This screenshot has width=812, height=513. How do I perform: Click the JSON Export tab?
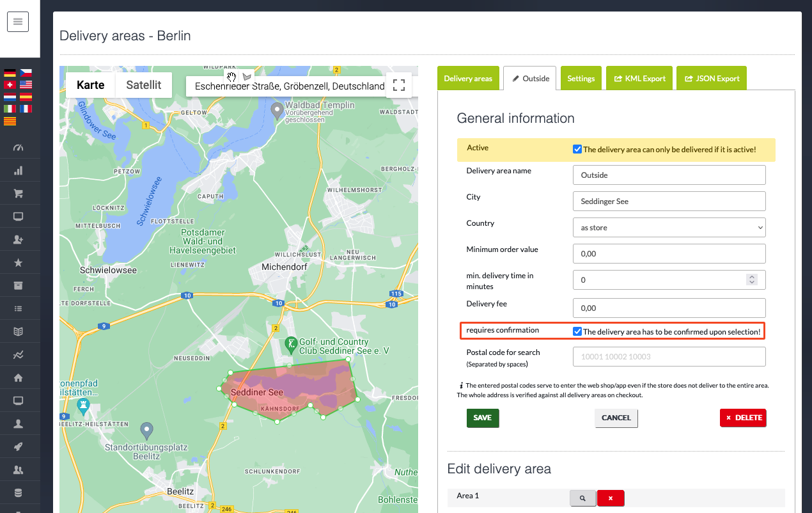[712, 78]
